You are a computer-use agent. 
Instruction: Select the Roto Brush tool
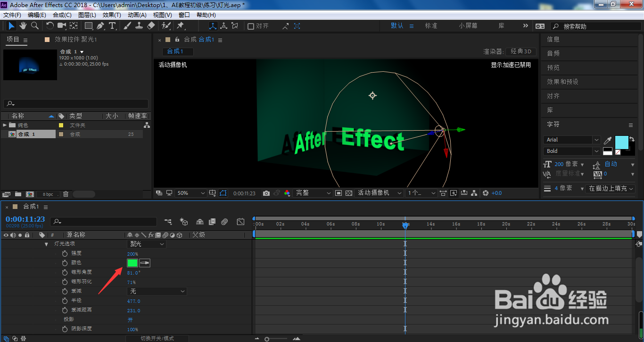coord(166,26)
